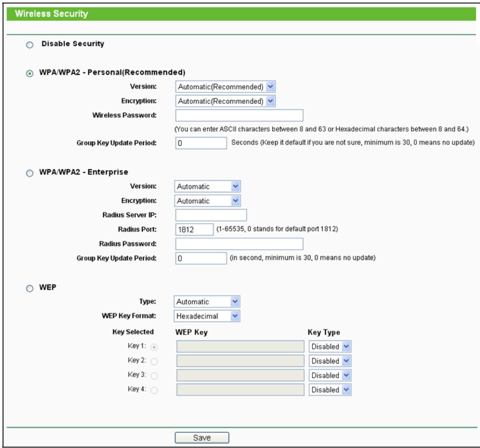This screenshot has width=480, height=448.
Task: Click the Radius Server IP field
Action: click(x=211, y=215)
